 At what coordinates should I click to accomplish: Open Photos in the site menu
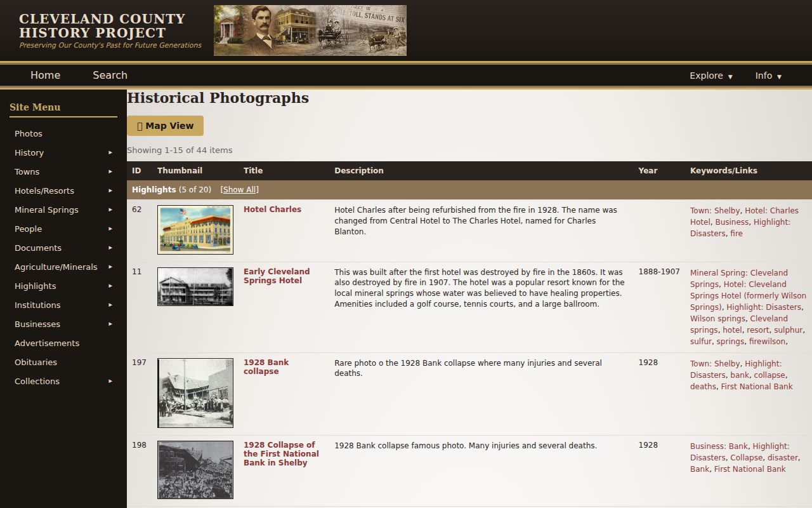tap(29, 133)
